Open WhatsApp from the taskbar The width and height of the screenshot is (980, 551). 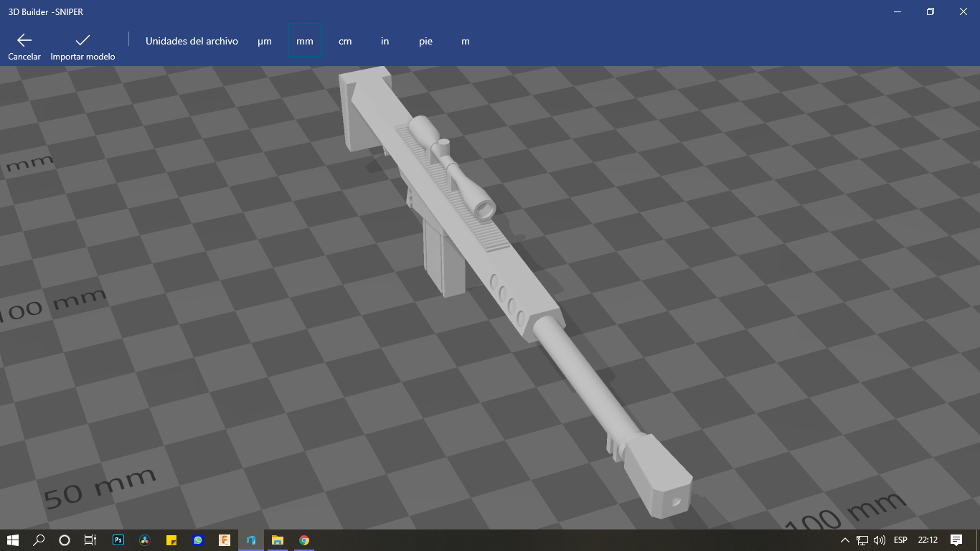(197, 541)
